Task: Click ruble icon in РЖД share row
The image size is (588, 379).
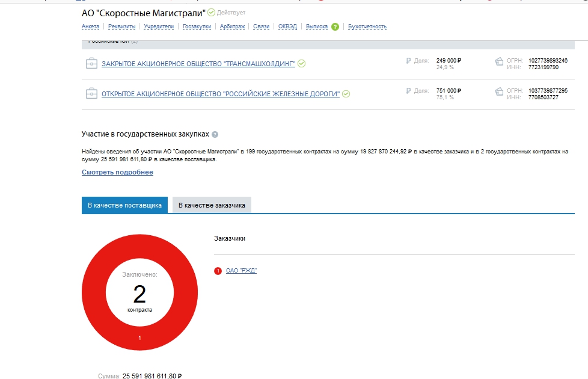Action: coord(408,90)
